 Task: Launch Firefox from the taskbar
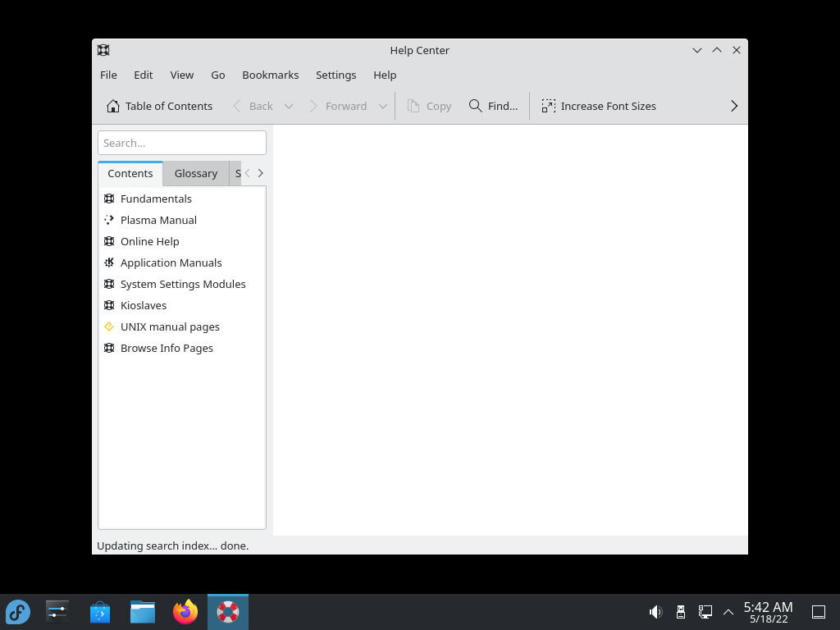185,612
